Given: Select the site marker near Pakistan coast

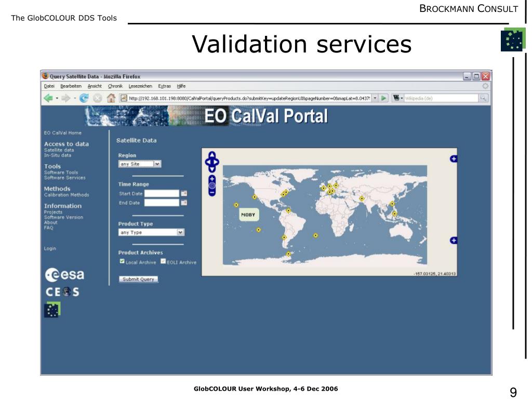Looking at the screenshot, I should pyautogui.click(x=362, y=199).
